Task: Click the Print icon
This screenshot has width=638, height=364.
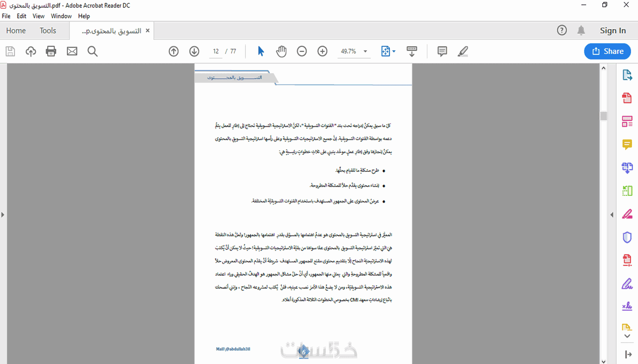Action: [x=51, y=51]
